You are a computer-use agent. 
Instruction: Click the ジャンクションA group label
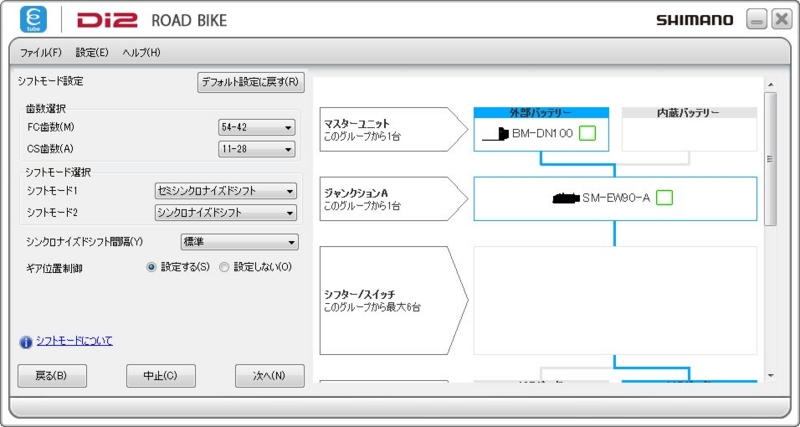coord(393,199)
